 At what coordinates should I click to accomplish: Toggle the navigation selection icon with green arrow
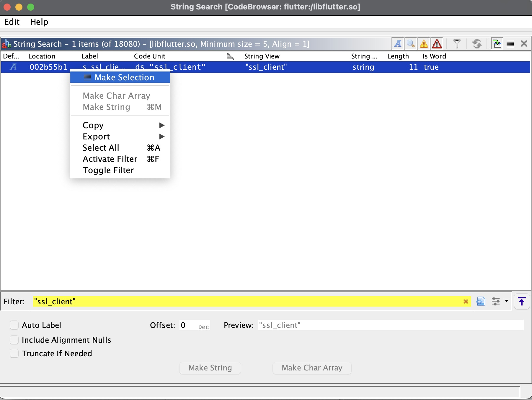(x=497, y=44)
